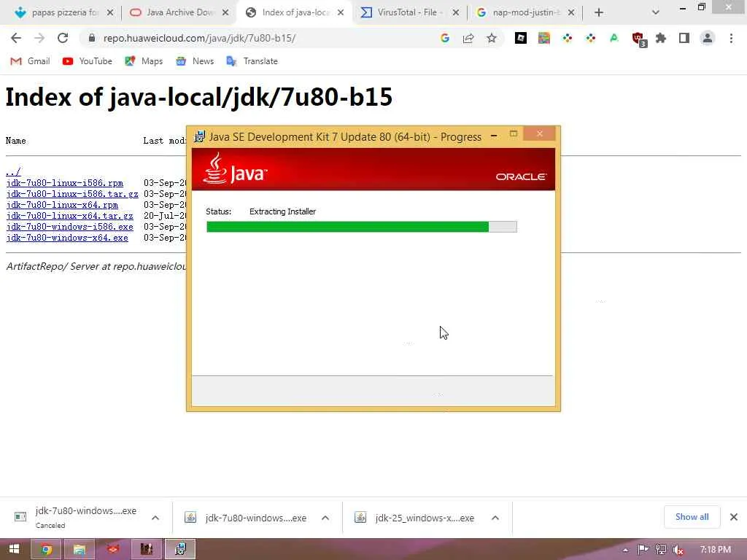Click the Extracting Installer status text

click(x=282, y=211)
